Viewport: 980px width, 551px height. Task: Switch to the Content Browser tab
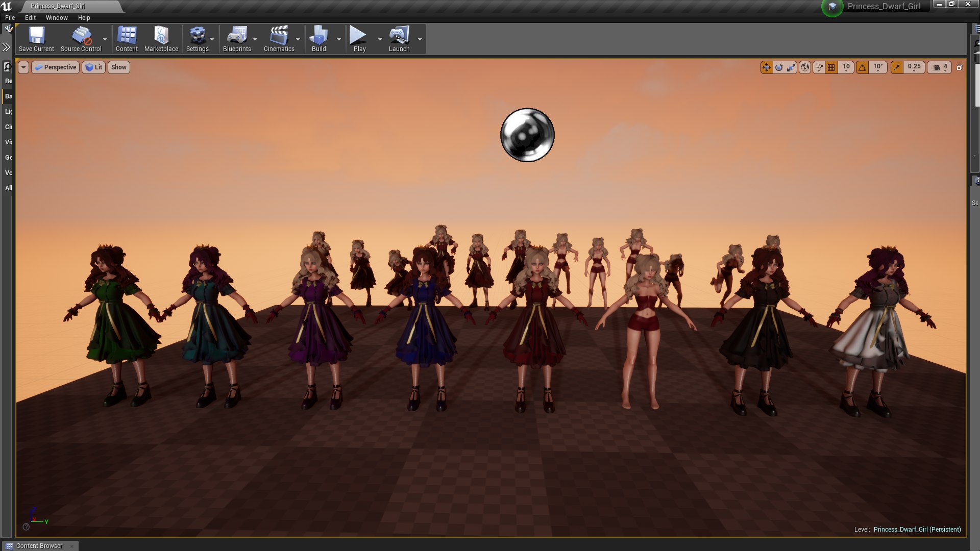pos(39,545)
